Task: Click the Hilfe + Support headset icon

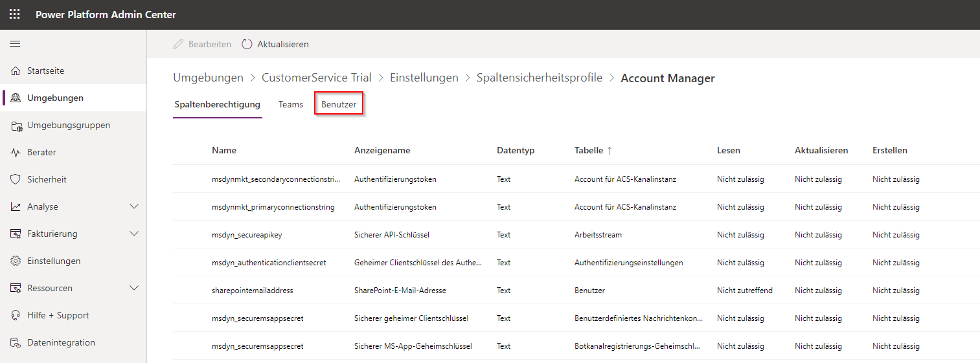Action: [16, 315]
